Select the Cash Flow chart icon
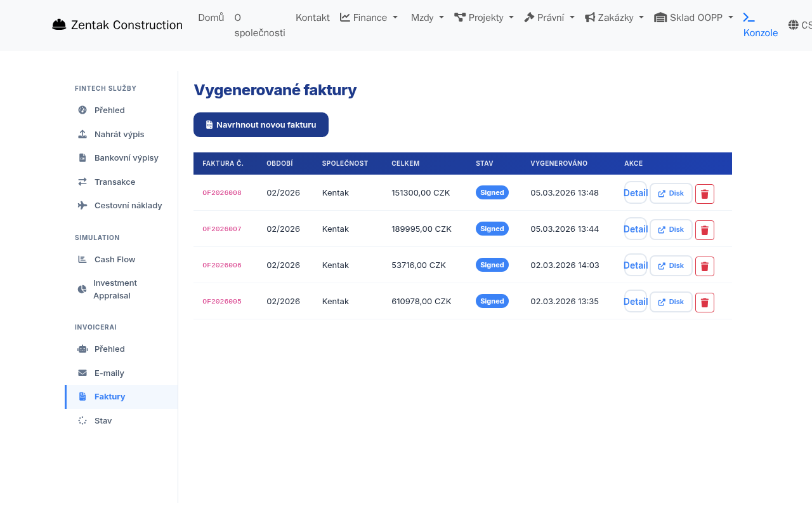Image resolution: width=812 pixels, height=508 pixels. coord(82,259)
